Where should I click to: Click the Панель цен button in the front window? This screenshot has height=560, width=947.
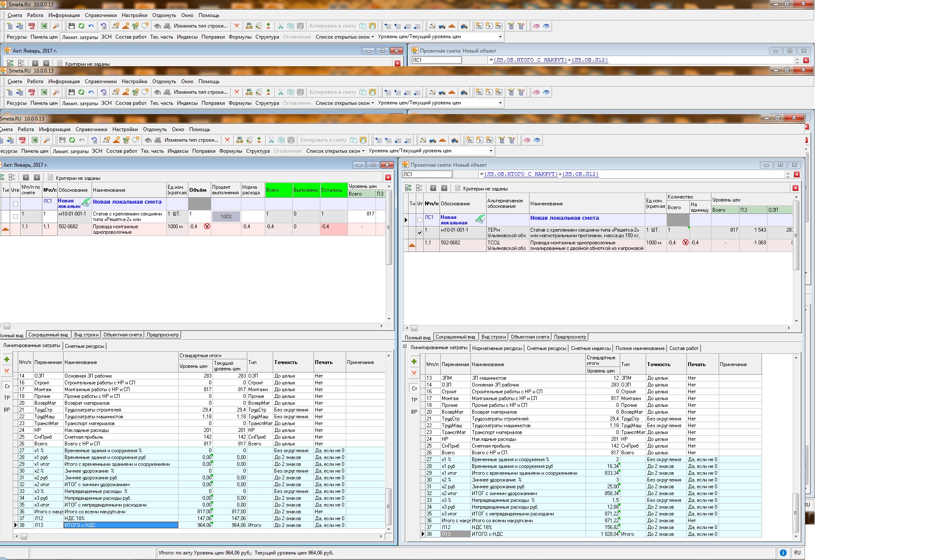point(35,151)
